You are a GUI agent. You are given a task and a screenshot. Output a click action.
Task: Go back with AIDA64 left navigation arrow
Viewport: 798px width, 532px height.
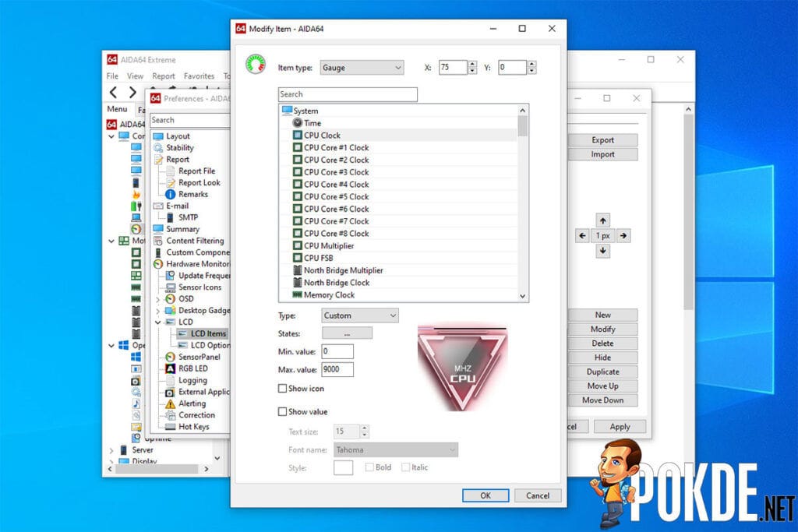coord(114,92)
